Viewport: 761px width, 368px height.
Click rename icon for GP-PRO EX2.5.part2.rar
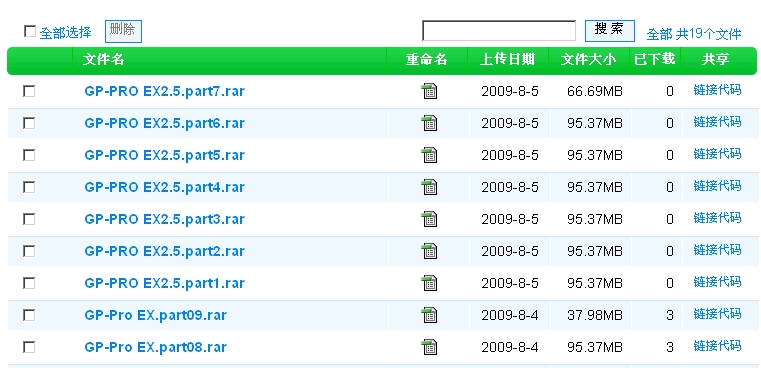pyautogui.click(x=429, y=251)
